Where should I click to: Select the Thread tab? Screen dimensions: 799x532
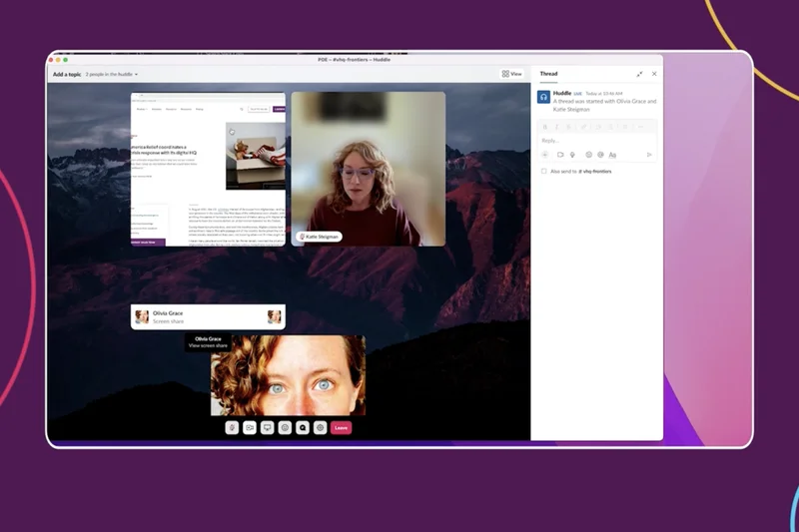pos(548,74)
